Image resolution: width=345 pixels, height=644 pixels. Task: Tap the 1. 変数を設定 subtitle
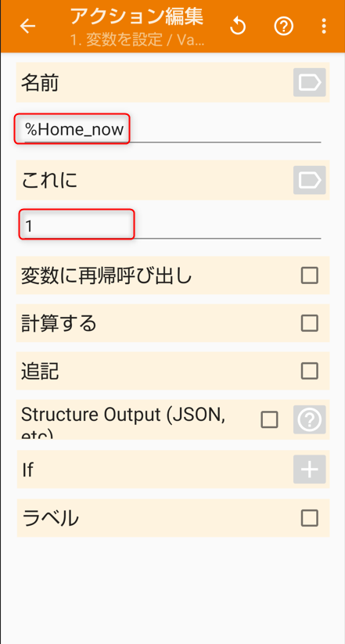click(x=137, y=41)
